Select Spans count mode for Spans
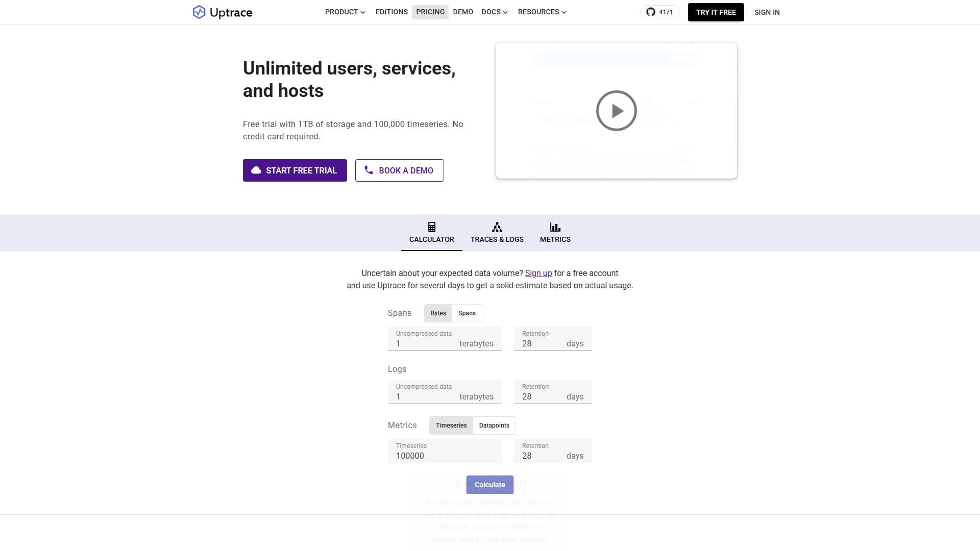Screen dimensions: 980x551 tap(467, 313)
